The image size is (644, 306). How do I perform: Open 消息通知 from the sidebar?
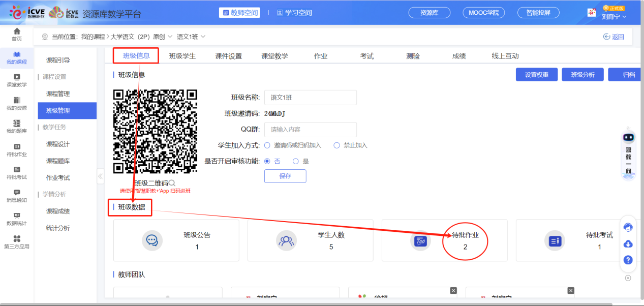tap(15, 197)
